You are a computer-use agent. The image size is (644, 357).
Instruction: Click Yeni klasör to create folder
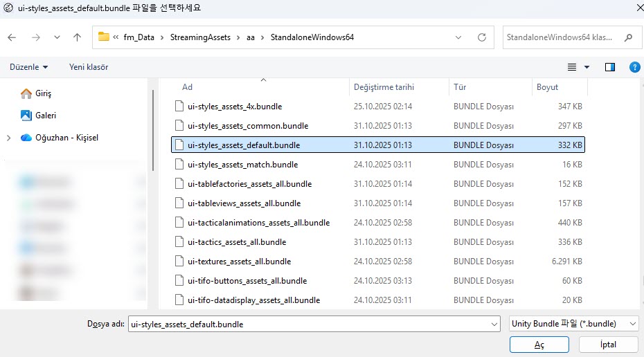[x=89, y=67]
